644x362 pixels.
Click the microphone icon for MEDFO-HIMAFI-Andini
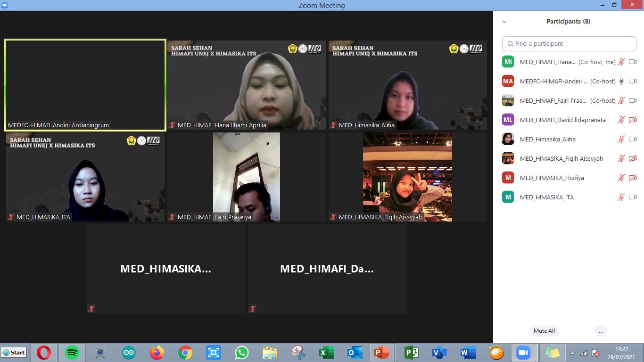(621, 82)
